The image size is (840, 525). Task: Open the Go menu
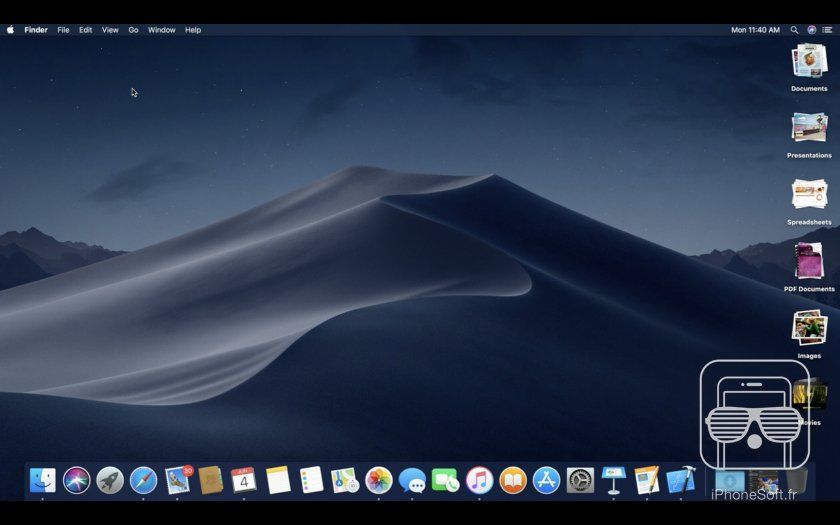click(x=133, y=30)
